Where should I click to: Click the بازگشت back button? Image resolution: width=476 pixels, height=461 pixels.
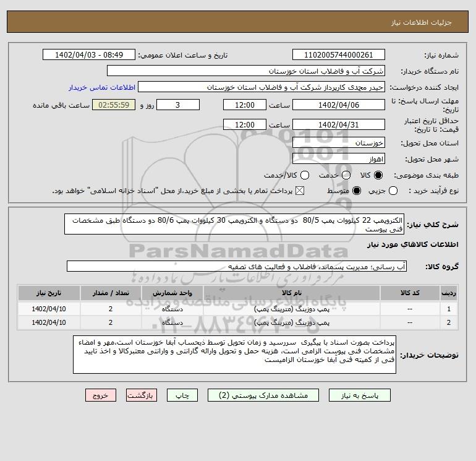(x=142, y=395)
